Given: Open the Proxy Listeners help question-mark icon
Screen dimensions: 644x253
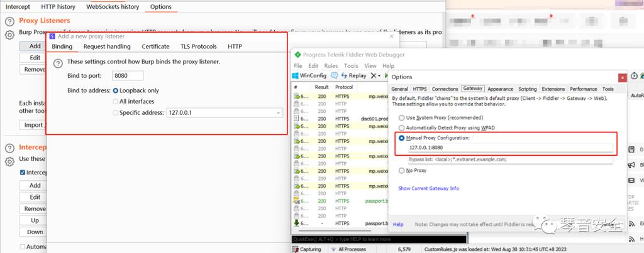Looking at the screenshot, I should [9, 22].
